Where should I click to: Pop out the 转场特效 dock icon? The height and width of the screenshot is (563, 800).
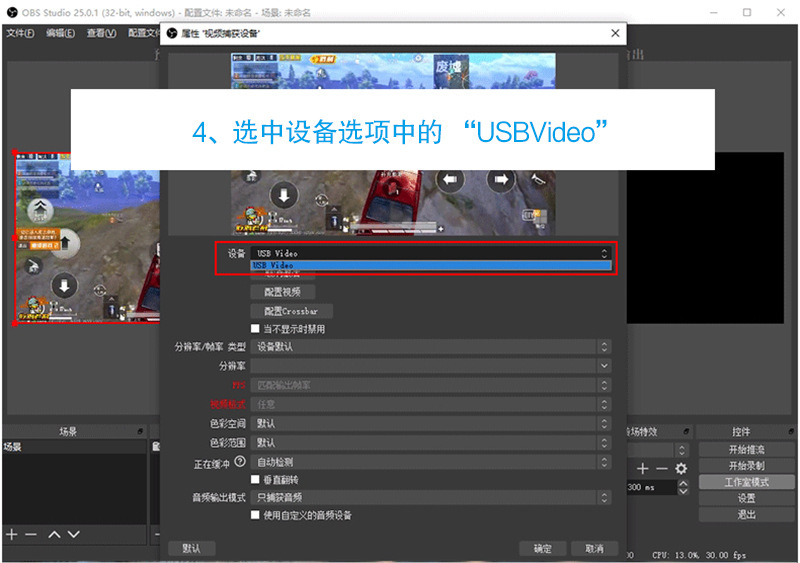coord(686,432)
